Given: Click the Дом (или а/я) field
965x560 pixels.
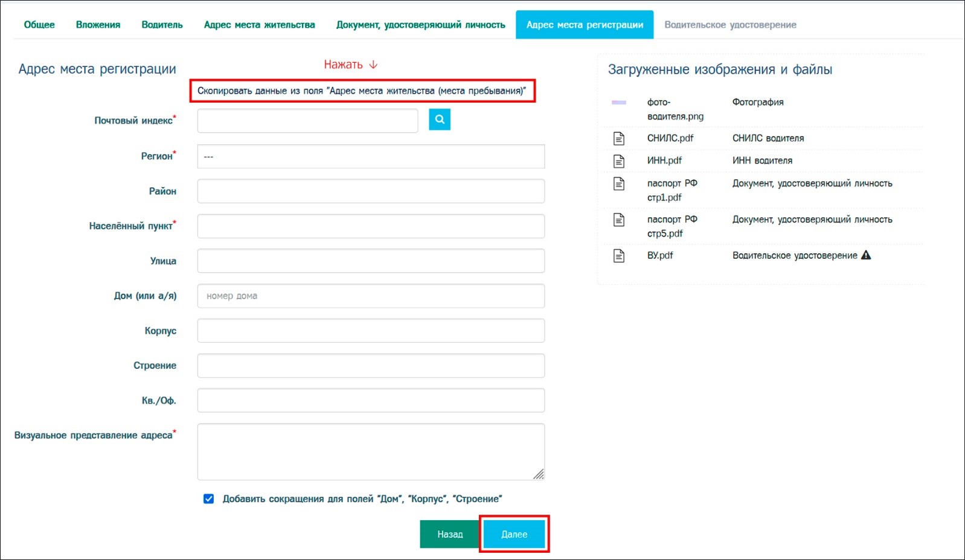Looking at the screenshot, I should click(371, 296).
